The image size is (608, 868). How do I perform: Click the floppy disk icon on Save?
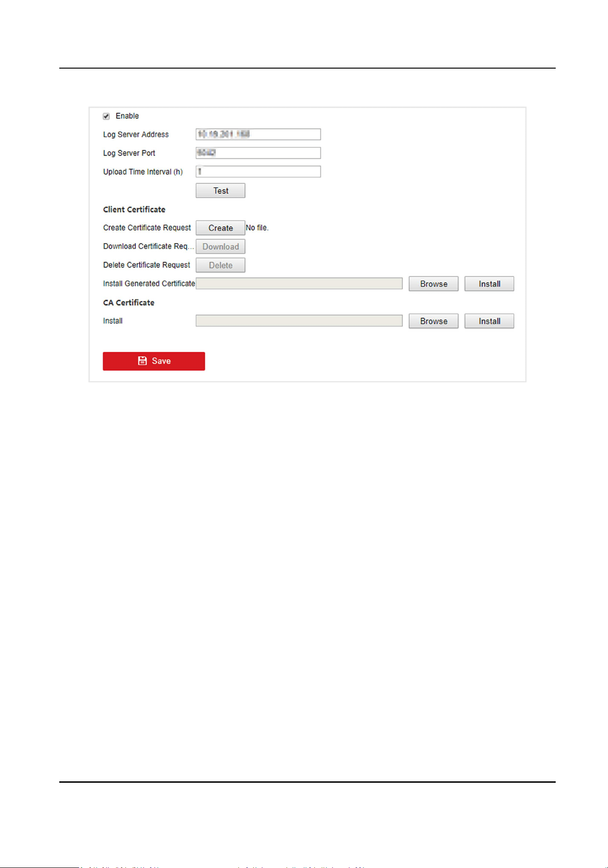142,361
